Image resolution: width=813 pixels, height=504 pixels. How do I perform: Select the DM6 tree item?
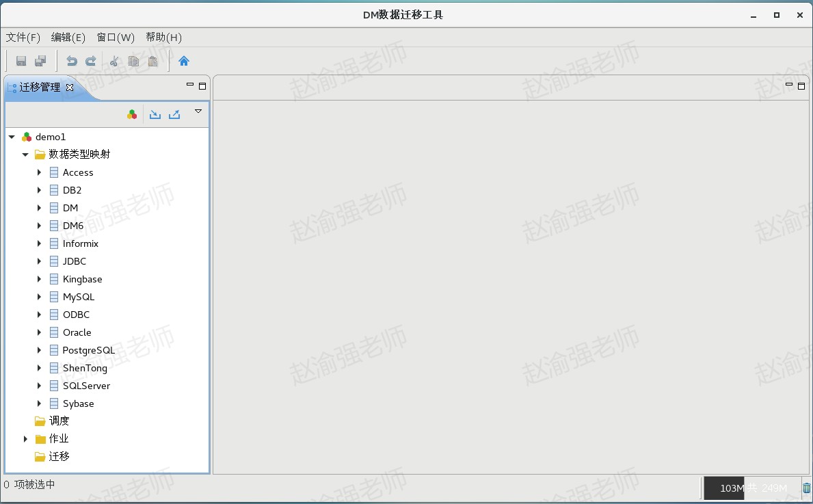[x=73, y=226]
